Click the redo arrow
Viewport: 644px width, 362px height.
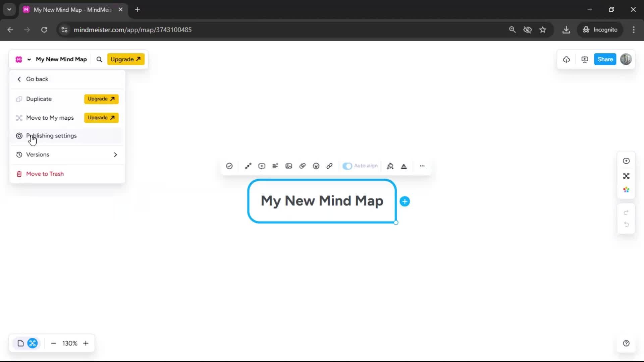626,213
